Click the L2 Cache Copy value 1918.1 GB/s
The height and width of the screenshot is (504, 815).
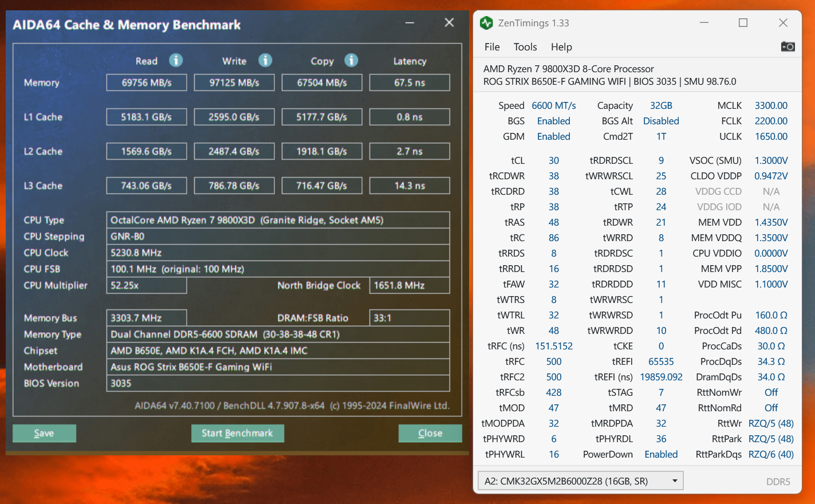[322, 151]
